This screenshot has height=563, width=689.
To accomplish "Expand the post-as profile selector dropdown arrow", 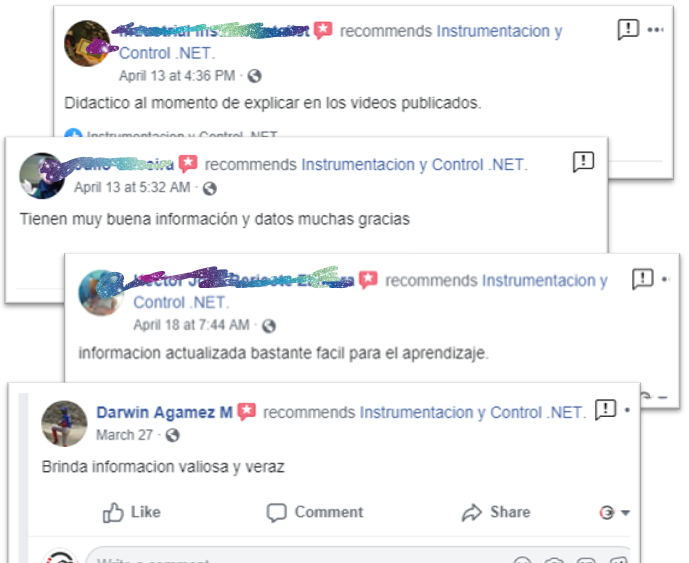I will (625, 512).
